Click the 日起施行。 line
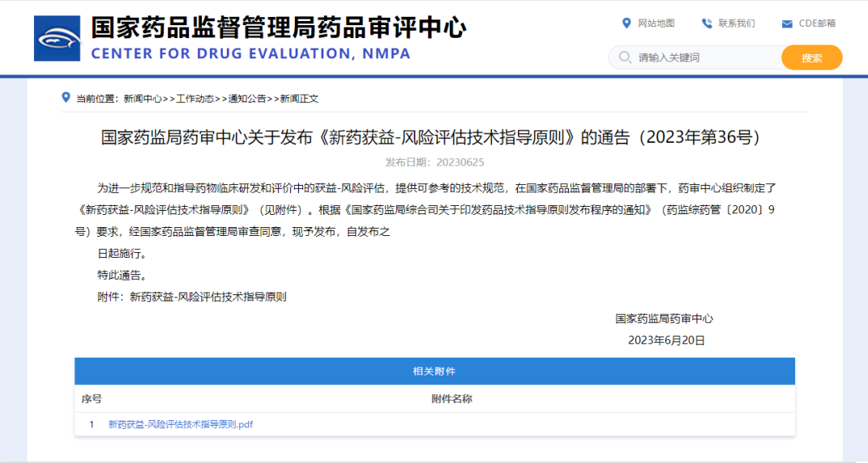The height and width of the screenshot is (463, 868). coord(122,254)
